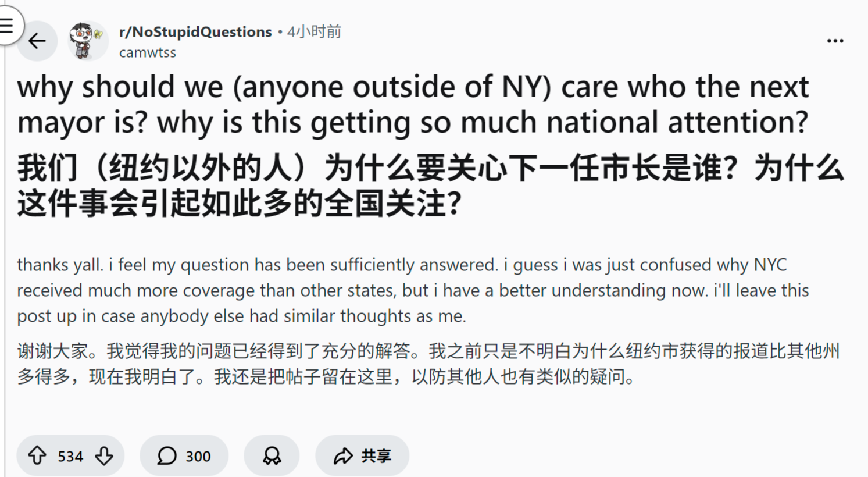Click the 共享 share label
868x477 pixels.
(x=376, y=455)
